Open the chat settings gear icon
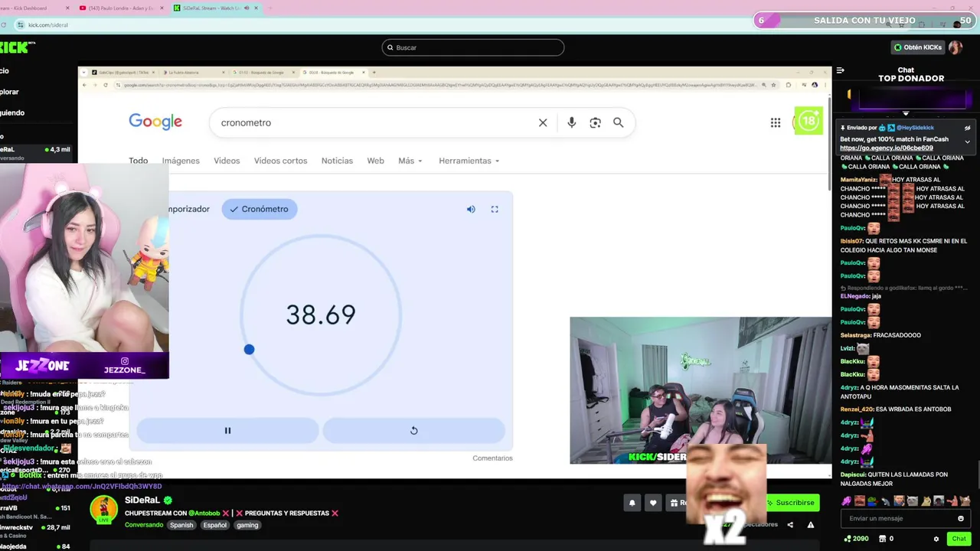The image size is (980, 551). 936,539
